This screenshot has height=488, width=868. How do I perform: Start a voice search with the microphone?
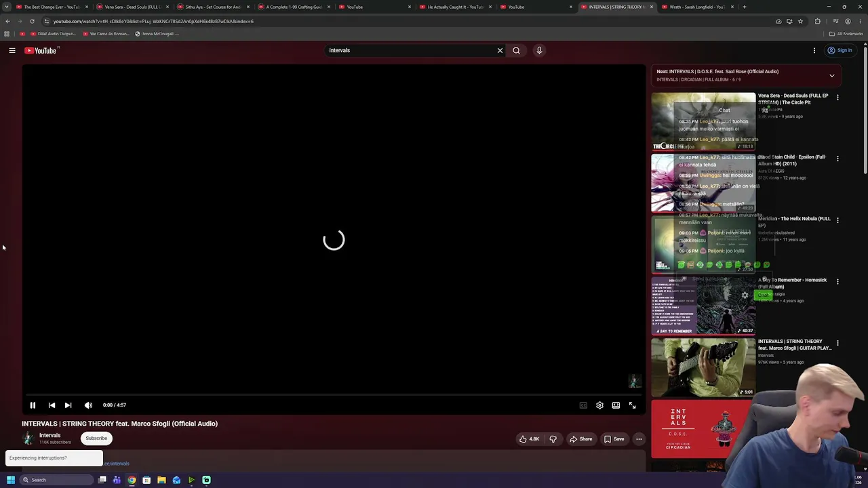tap(539, 50)
